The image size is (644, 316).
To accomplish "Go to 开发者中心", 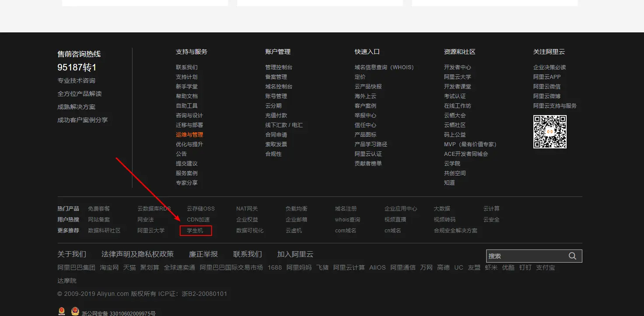I will tap(458, 67).
